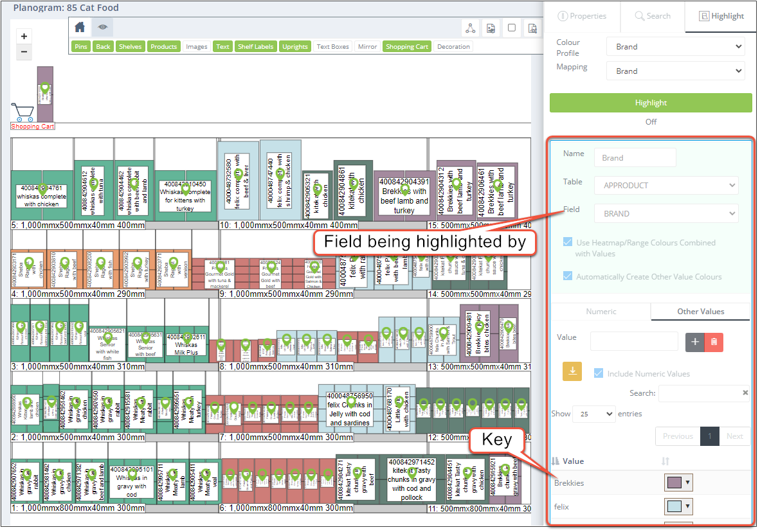
Task: Click pin on kitekat Tasty chunks cod and pollock
Action: point(412,472)
